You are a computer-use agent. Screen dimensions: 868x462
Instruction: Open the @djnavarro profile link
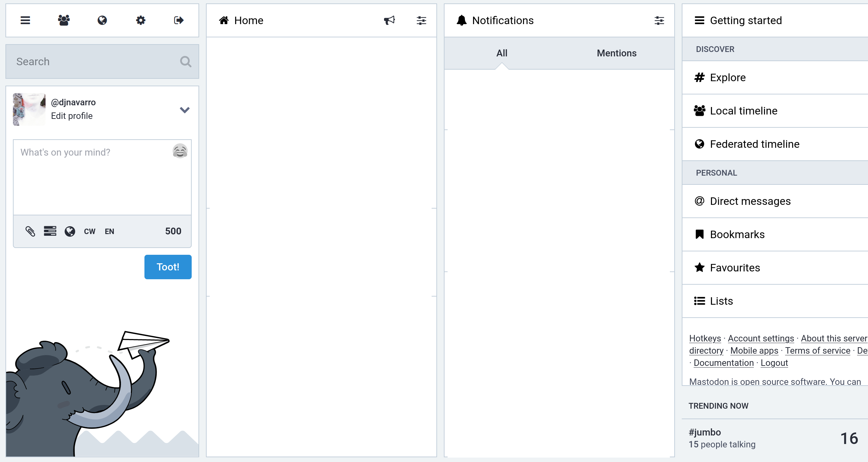[x=73, y=102]
